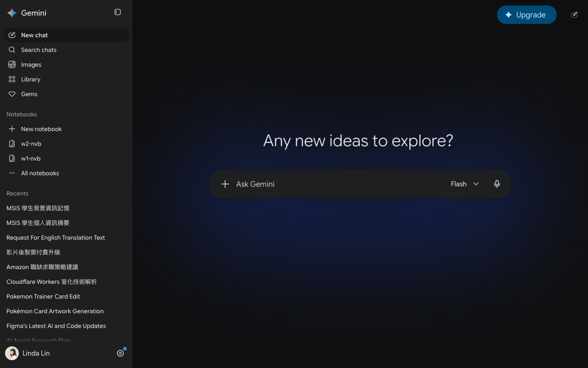588x368 pixels.
Task: Click Linda Lin's profile avatar
Action: point(12,353)
